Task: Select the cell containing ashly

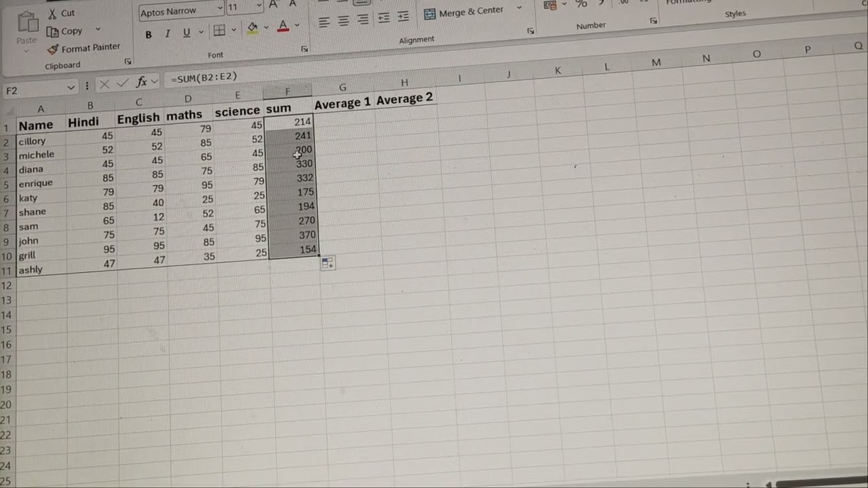Action: pos(41,270)
